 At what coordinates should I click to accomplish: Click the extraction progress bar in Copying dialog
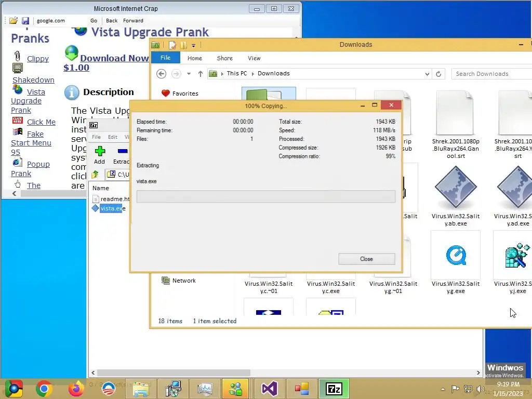pos(265,196)
